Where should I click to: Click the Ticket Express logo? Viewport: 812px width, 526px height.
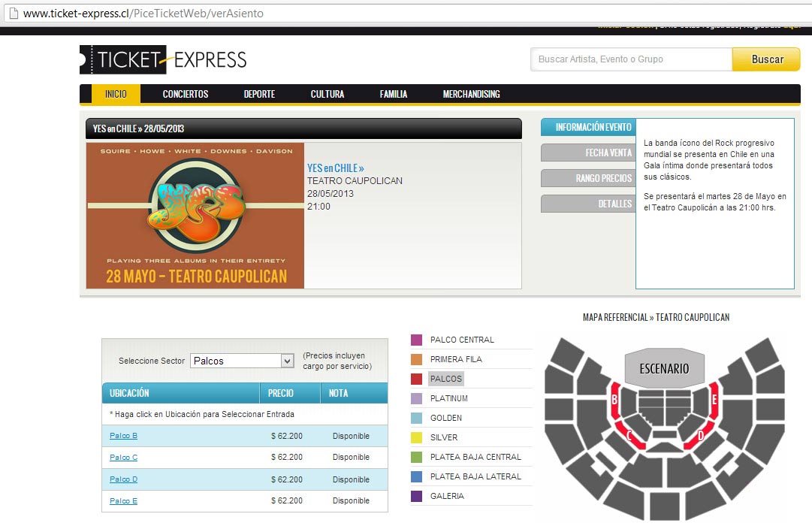[164, 59]
